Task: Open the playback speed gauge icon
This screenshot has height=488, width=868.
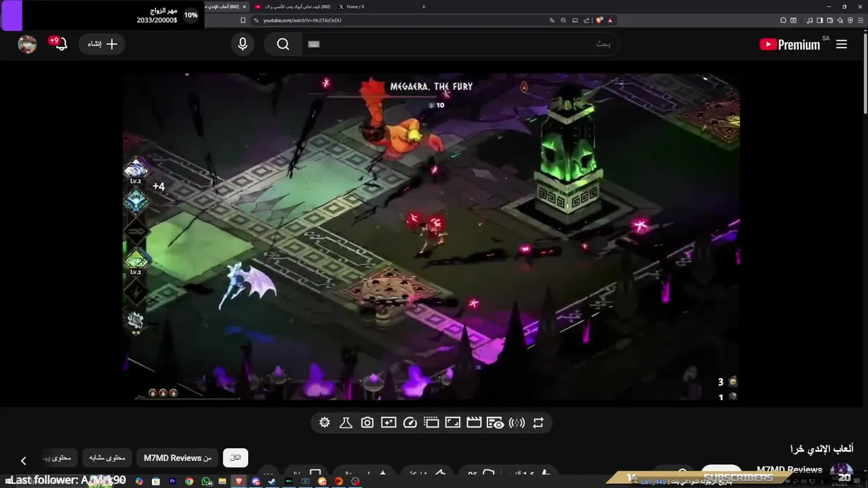Action: [x=410, y=422]
